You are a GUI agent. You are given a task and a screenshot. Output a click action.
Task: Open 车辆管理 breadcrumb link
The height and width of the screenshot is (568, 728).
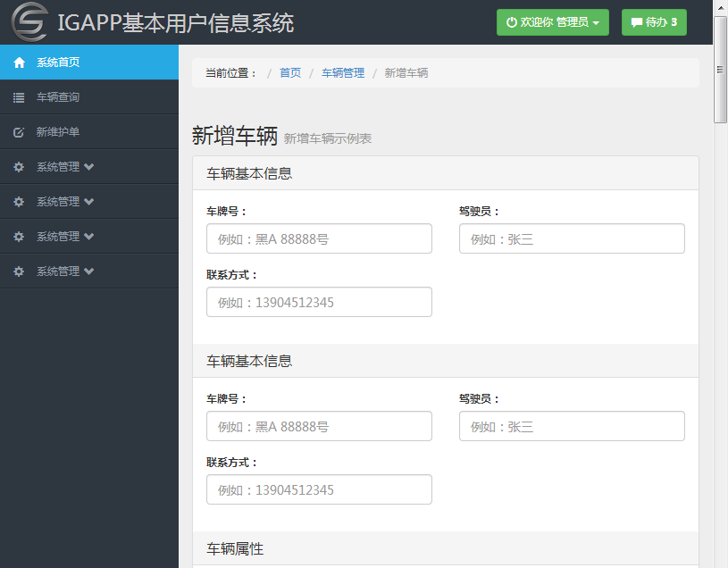pyautogui.click(x=343, y=73)
